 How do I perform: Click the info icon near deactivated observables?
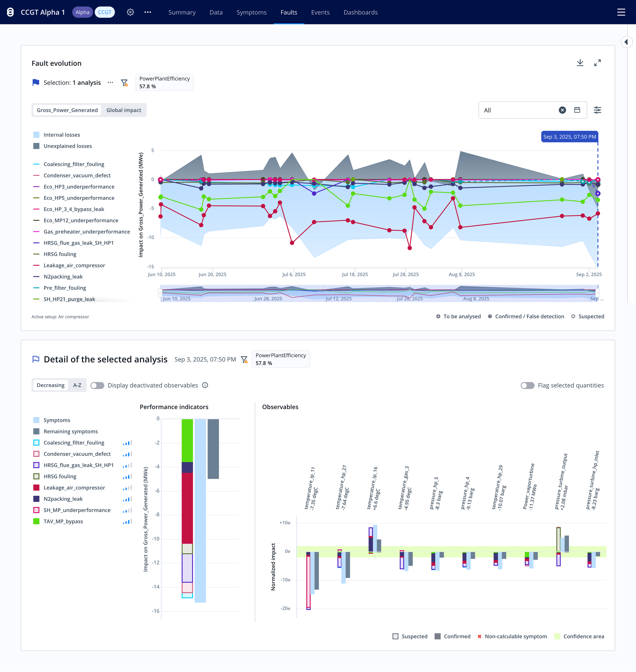(205, 385)
